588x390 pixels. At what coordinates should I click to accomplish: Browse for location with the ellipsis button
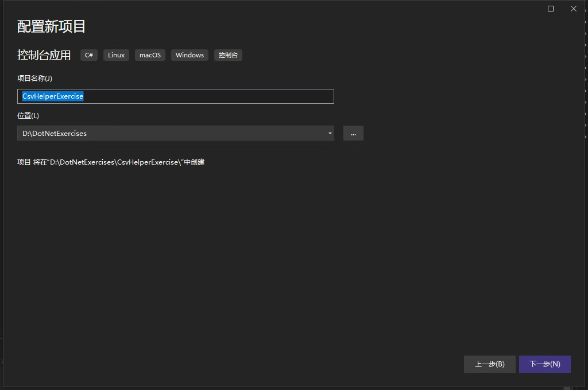coord(353,134)
